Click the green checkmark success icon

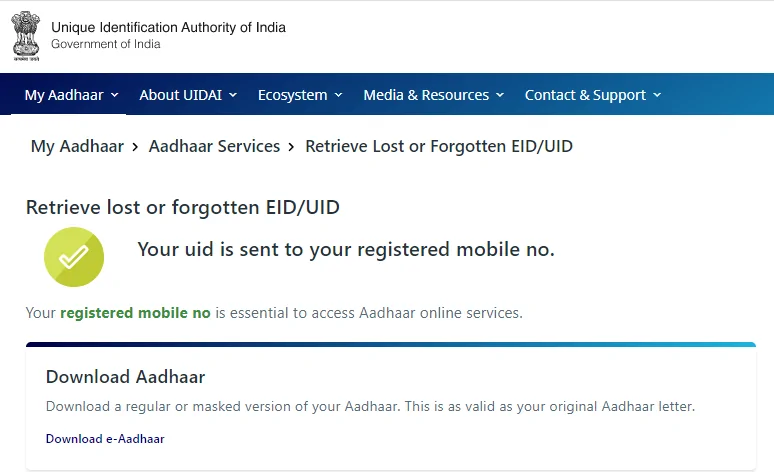(74, 257)
